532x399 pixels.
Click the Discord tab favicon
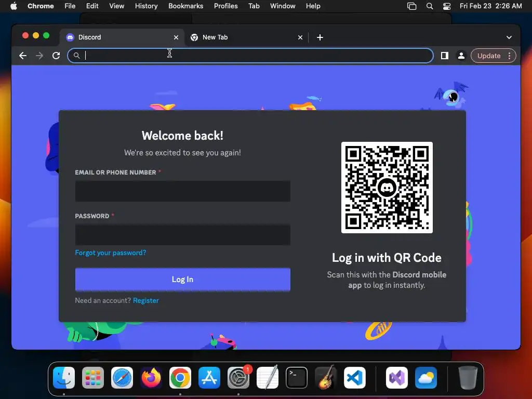(70, 37)
